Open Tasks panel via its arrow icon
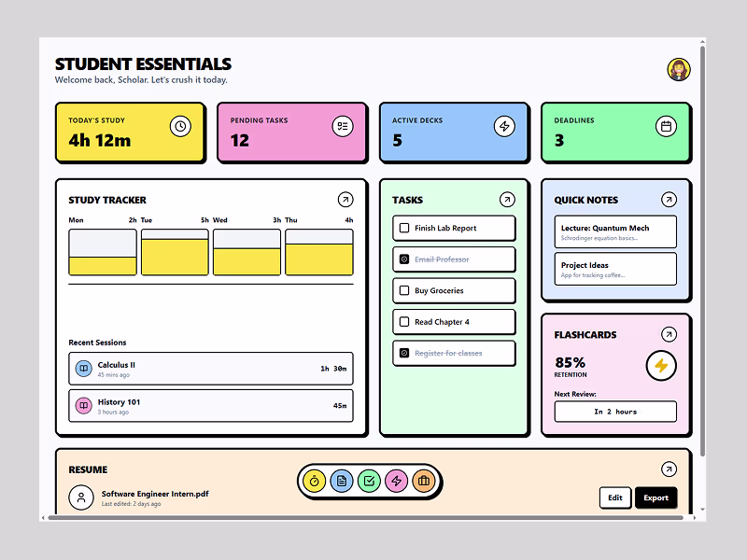This screenshot has height=560, width=747. coord(507,200)
